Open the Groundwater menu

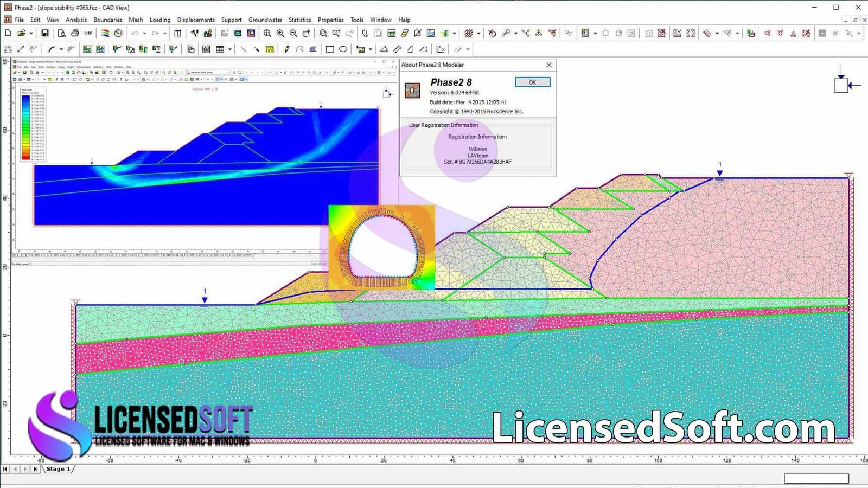(x=265, y=20)
